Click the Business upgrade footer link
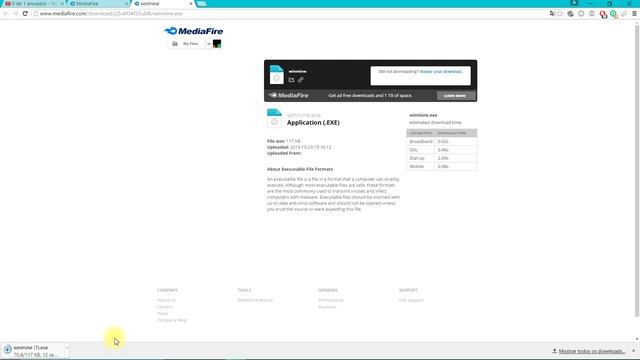The image size is (640, 360). pyautogui.click(x=327, y=307)
